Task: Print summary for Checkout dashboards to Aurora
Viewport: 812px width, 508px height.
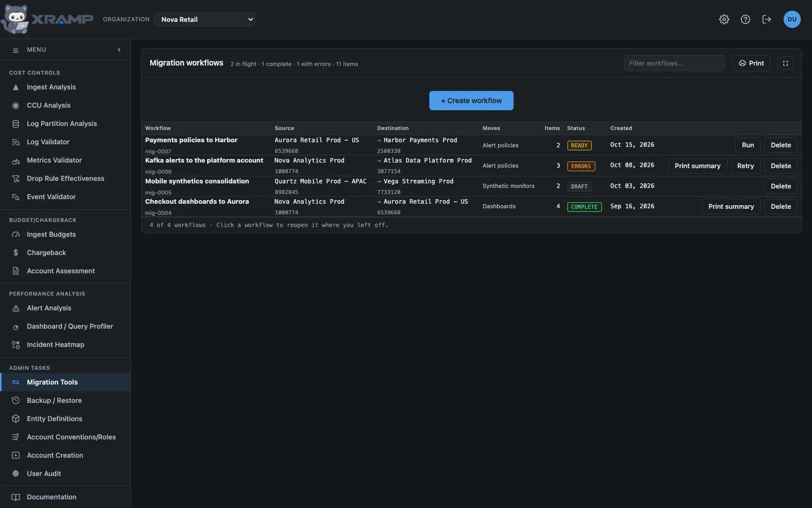Action: click(731, 207)
